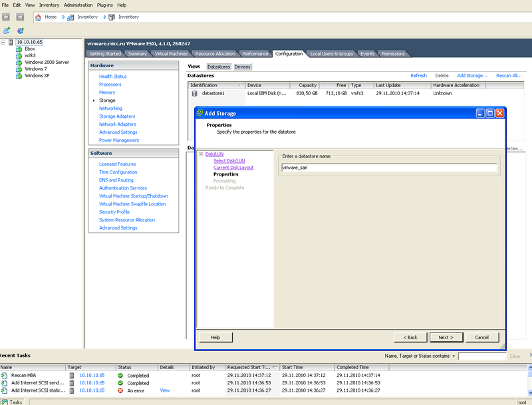532x405 pixels.
Task: Click Licensed Features link
Action: pyautogui.click(x=118, y=164)
